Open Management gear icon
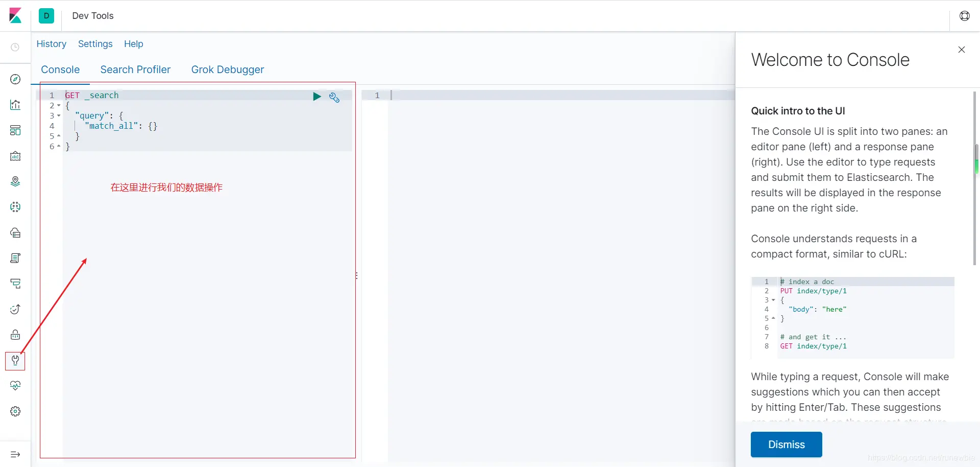This screenshot has height=467, width=980. pyautogui.click(x=15, y=411)
